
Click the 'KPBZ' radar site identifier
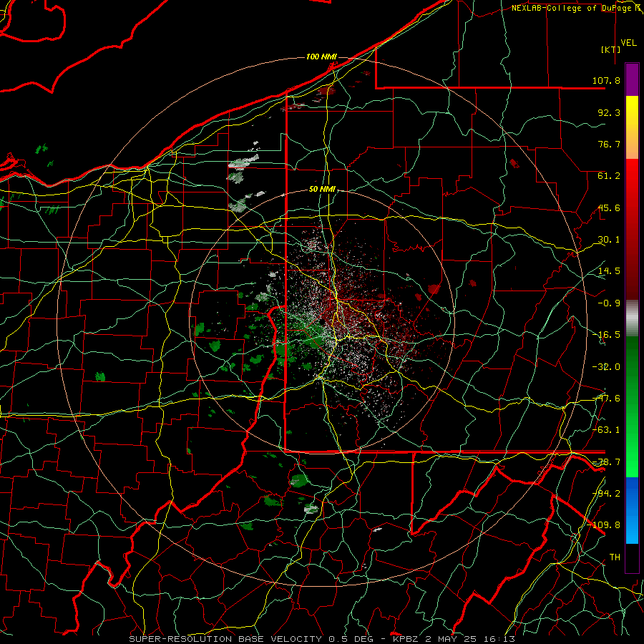pos(406,639)
